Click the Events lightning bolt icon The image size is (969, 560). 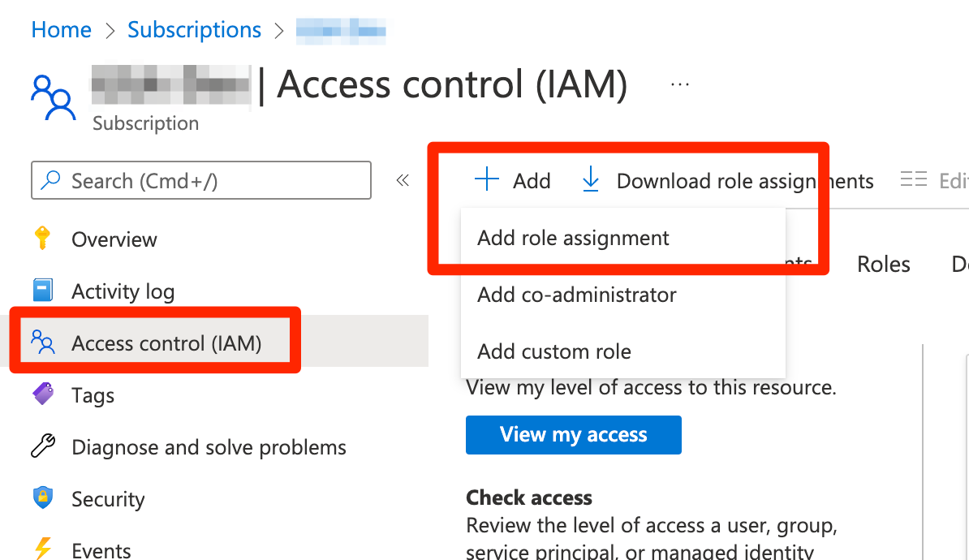coord(43,549)
